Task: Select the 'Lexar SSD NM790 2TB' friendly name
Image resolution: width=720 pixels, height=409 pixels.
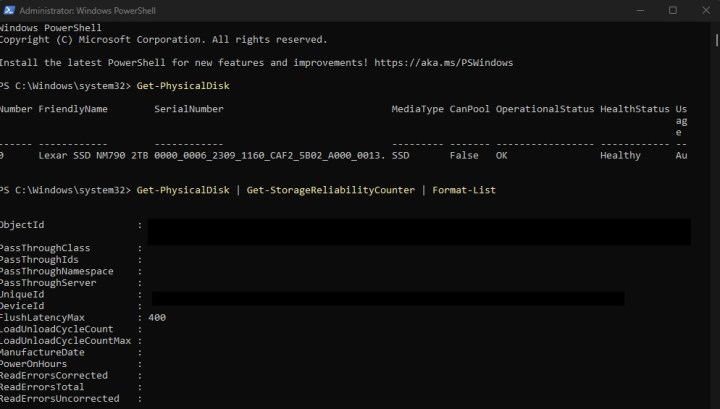Action: coord(93,156)
